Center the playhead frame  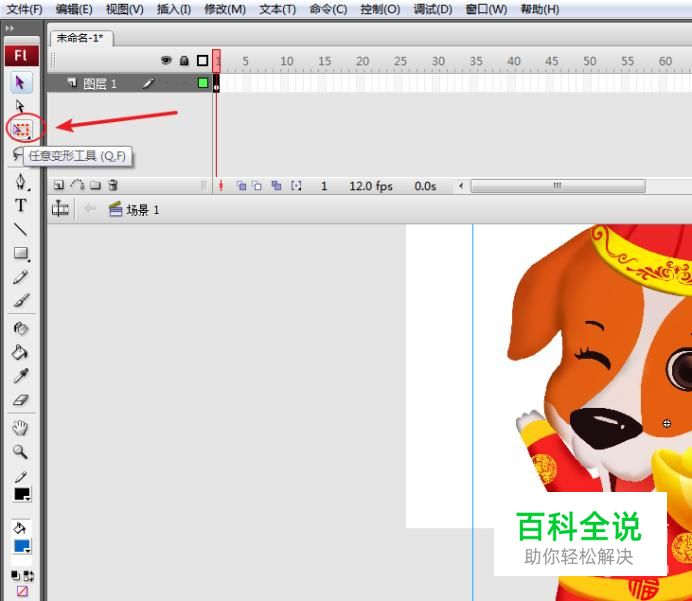point(221,186)
